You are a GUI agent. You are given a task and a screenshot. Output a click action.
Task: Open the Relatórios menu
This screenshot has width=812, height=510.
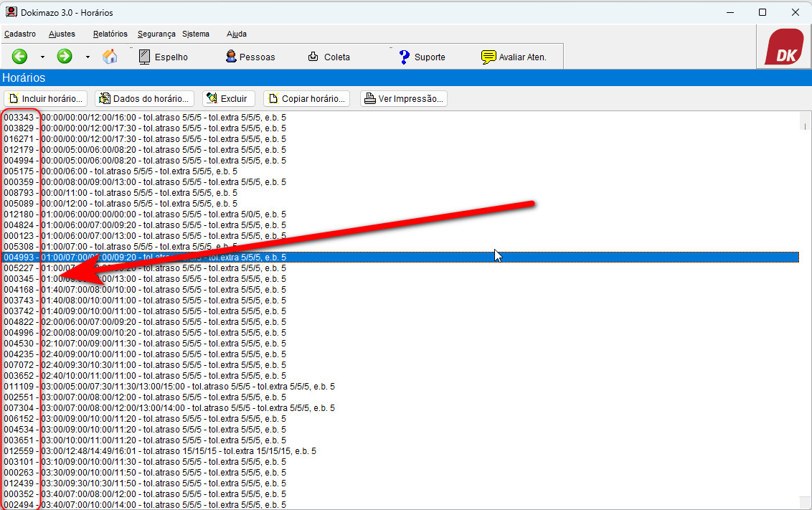110,34
